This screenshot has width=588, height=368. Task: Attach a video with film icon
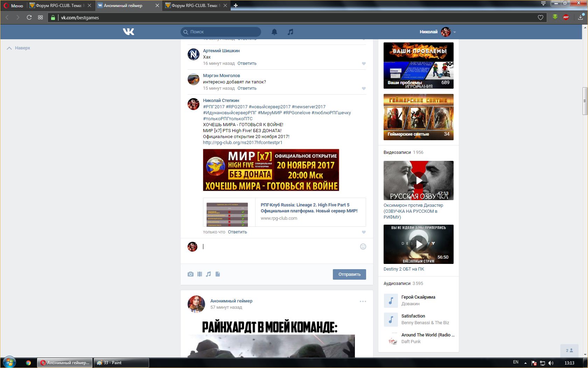click(x=199, y=274)
